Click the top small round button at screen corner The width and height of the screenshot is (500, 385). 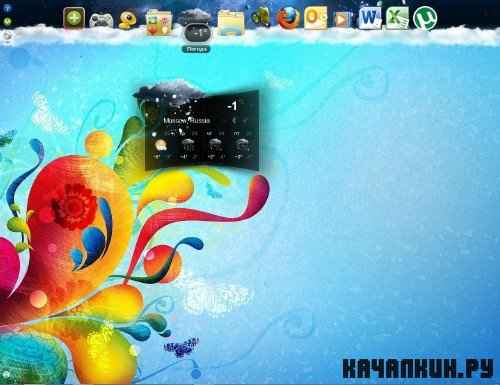pos(7,8)
